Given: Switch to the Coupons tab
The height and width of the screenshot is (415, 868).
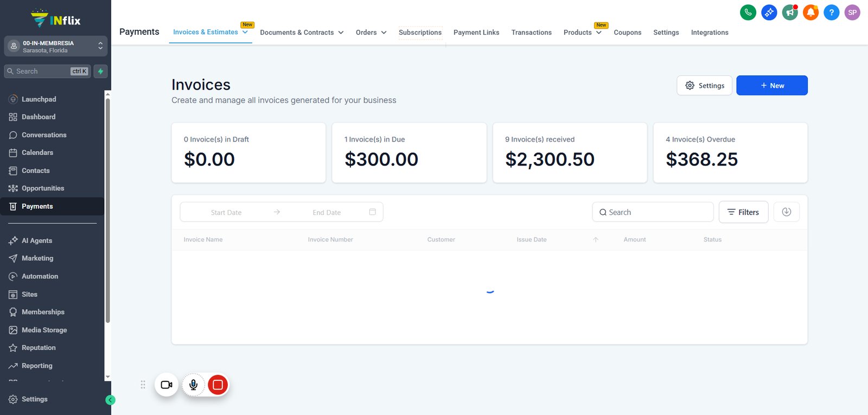Looking at the screenshot, I should [x=628, y=33].
